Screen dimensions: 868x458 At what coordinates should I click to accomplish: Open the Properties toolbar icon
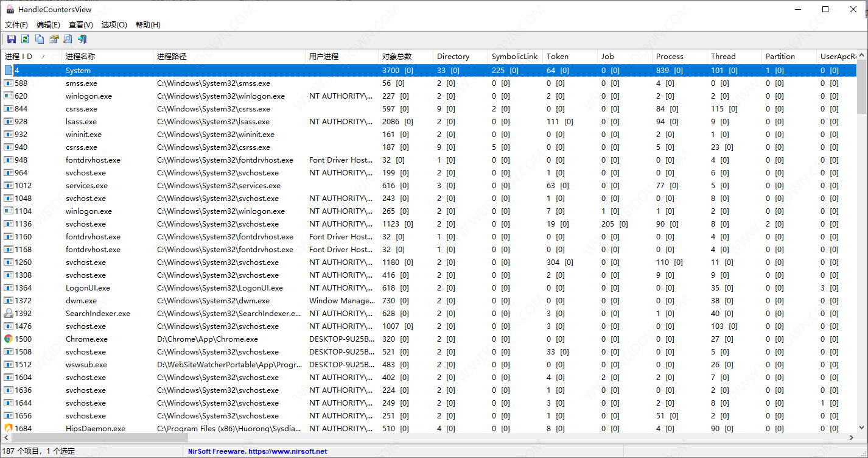(54, 40)
